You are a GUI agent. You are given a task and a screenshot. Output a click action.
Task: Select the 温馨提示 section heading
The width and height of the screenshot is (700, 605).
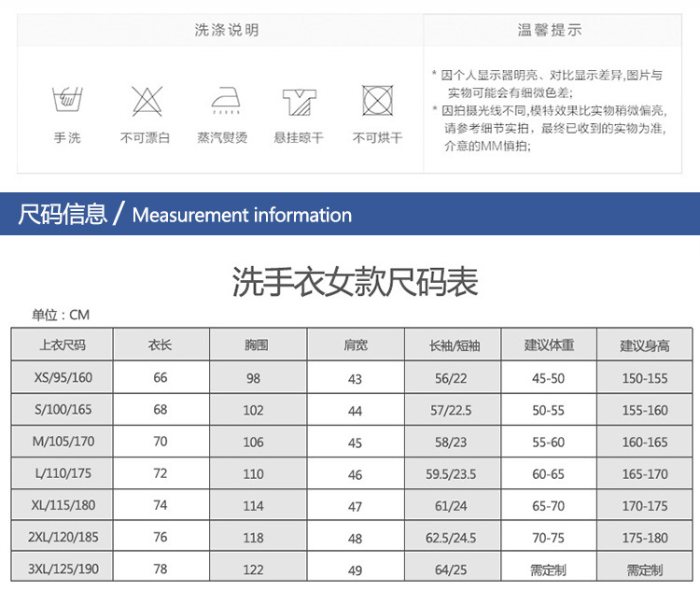(x=550, y=30)
